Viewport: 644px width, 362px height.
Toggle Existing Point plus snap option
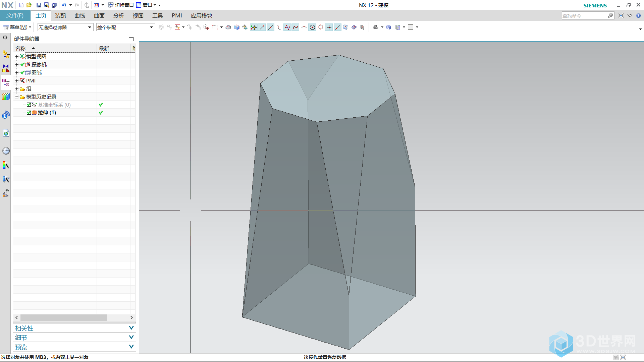pos(329,27)
